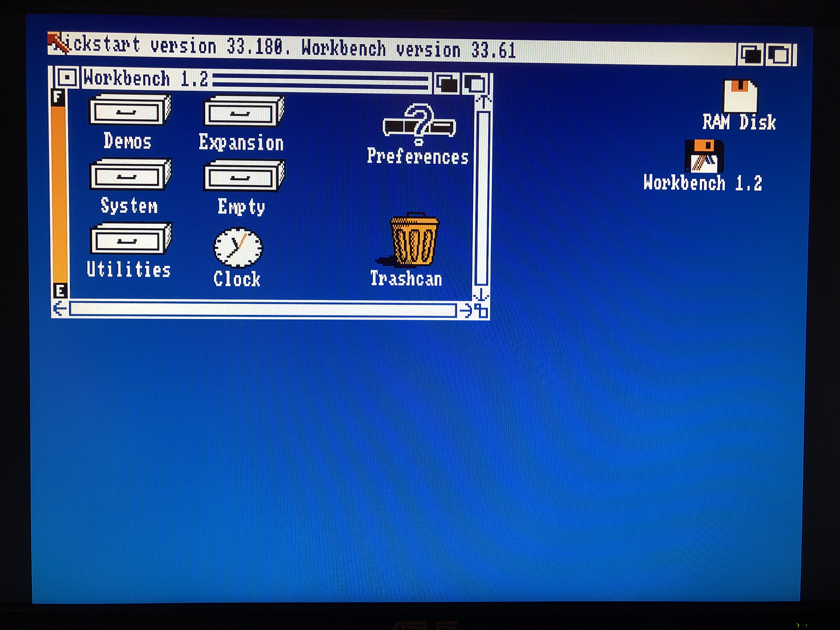Click the window's scroll up arrow
This screenshot has height=630, width=840.
pyautogui.click(x=483, y=102)
